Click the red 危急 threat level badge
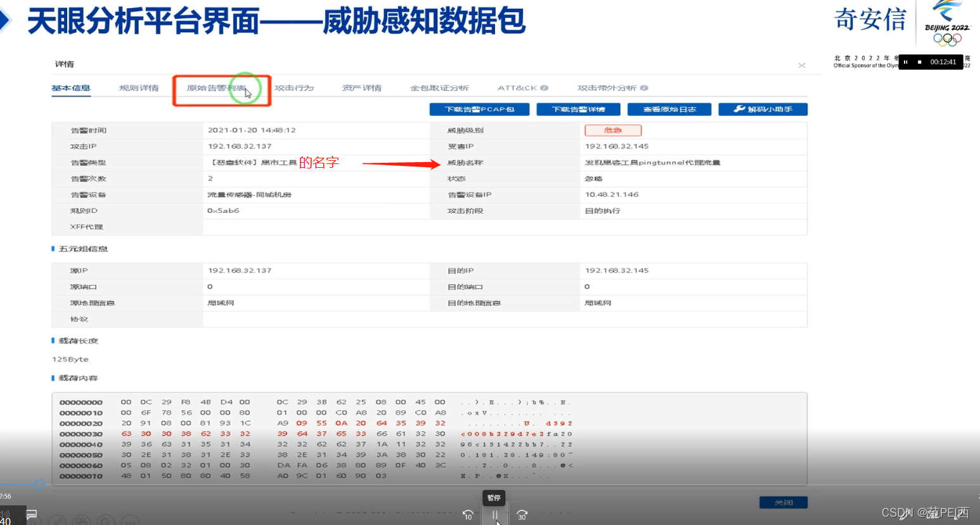 (x=613, y=130)
